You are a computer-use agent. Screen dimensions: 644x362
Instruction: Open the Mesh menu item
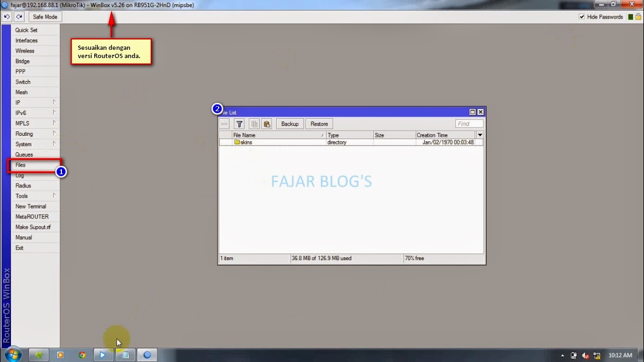21,93
